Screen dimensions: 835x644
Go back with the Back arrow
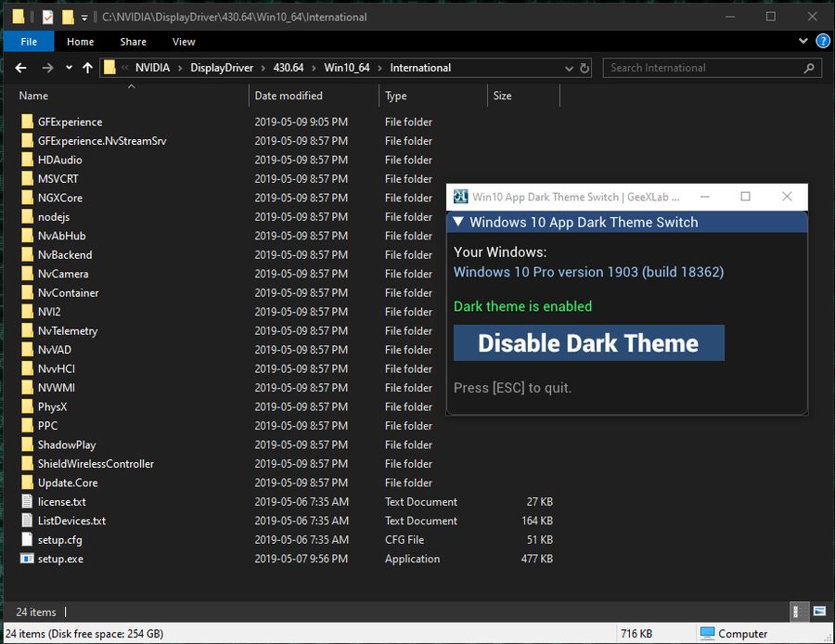click(20, 68)
